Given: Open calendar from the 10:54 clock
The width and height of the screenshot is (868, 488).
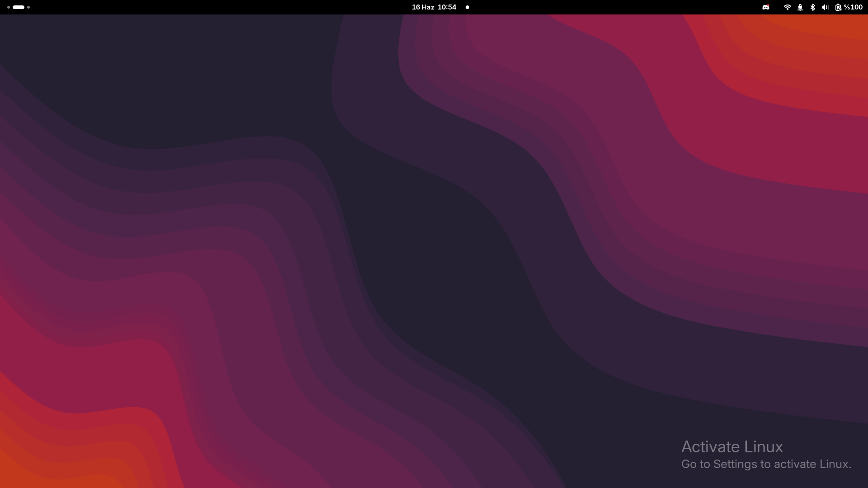Looking at the screenshot, I should (447, 7).
